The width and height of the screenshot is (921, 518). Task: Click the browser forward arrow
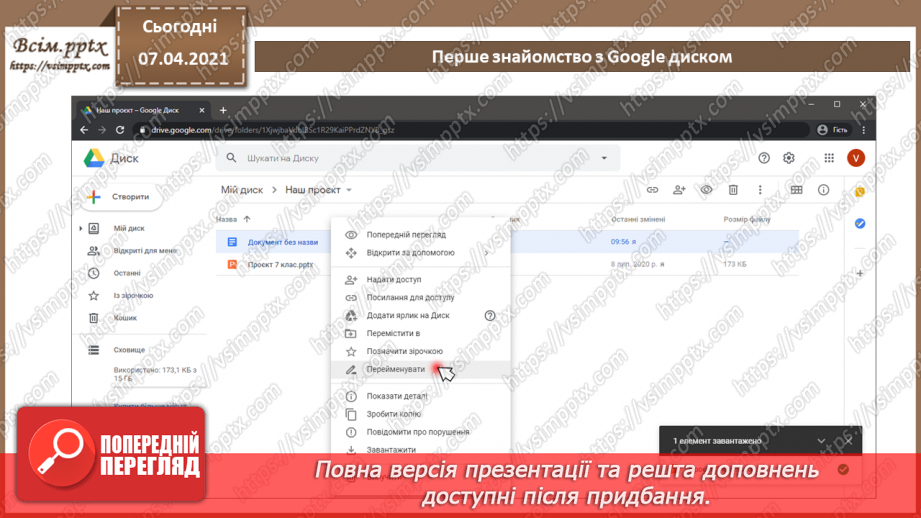tap(102, 130)
